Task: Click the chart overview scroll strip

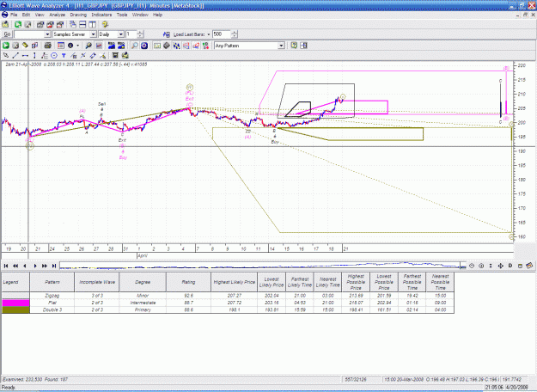Action: click(x=263, y=266)
